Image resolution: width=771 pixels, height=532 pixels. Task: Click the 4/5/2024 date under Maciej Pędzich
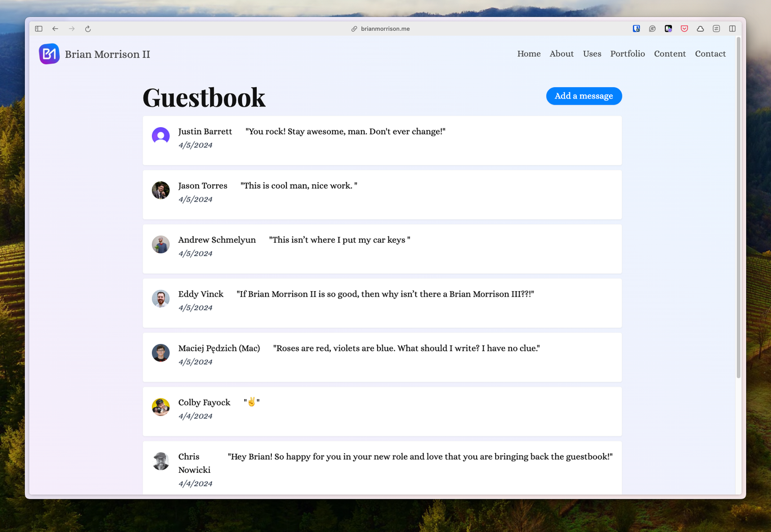(x=195, y=362)
